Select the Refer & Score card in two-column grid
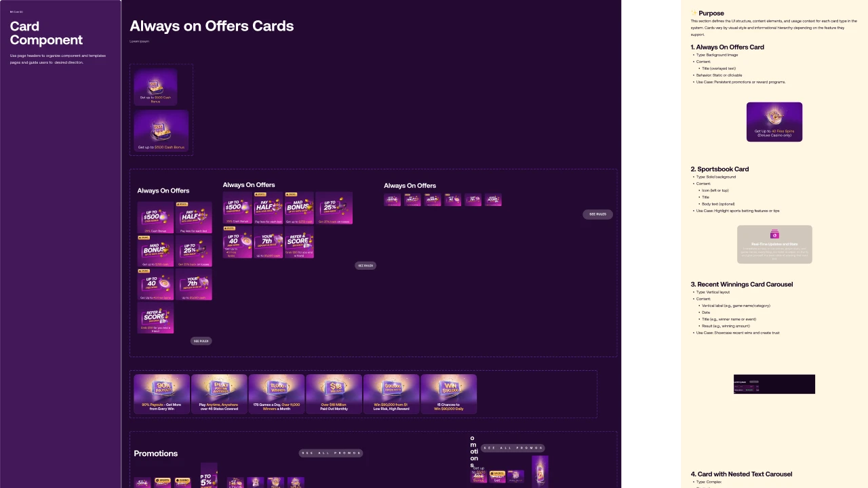 point(155,318)
